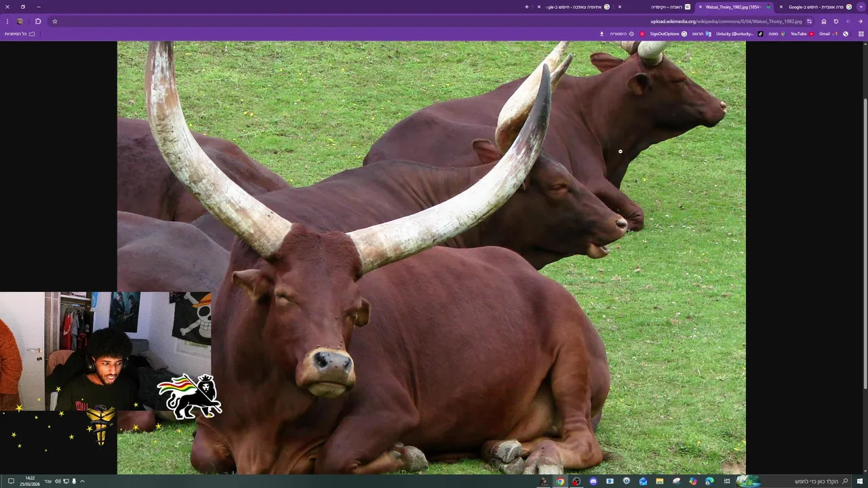Open Discord from the taskbar
868x488 pixels.
(593, 481)
